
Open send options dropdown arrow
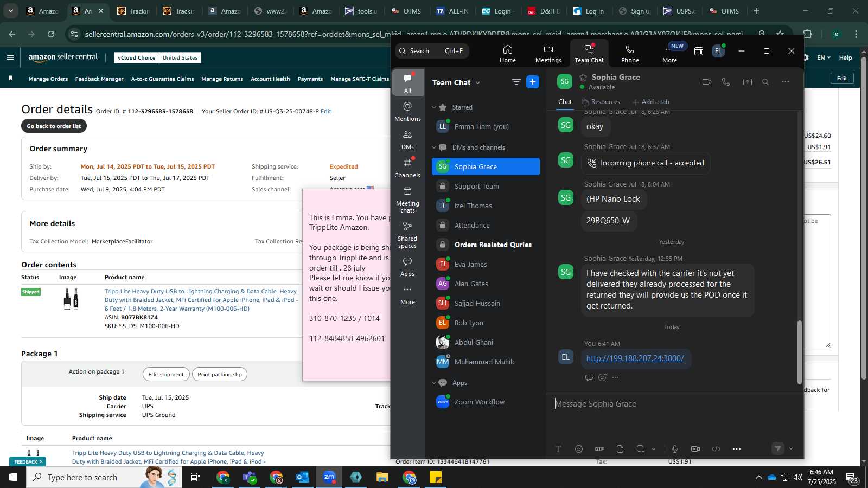point(791,449)
